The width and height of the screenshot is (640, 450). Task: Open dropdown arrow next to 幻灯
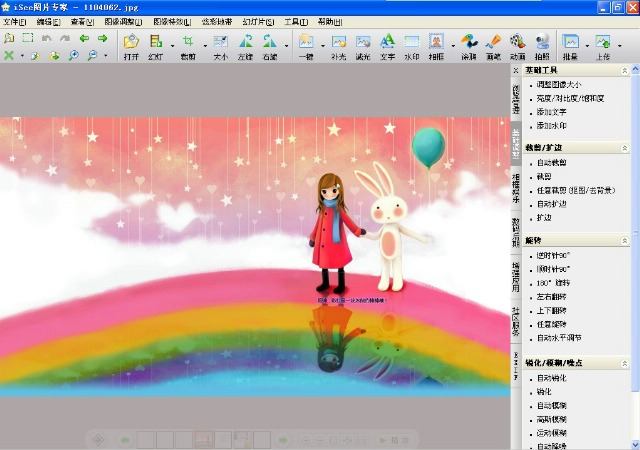click(172, 46)
